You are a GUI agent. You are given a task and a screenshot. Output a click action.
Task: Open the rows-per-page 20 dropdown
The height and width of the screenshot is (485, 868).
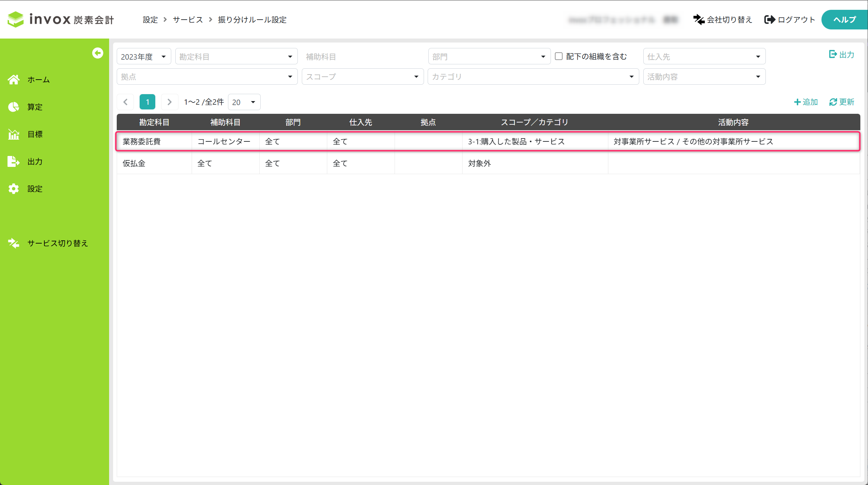(244, 102)
